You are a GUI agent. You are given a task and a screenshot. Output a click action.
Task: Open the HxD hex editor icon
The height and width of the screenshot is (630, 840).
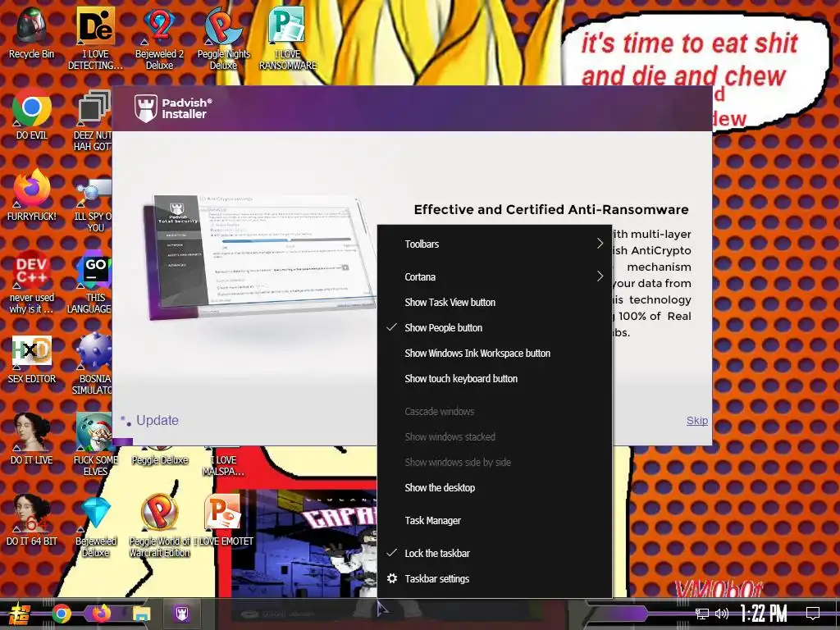click(x=31, y=359)
